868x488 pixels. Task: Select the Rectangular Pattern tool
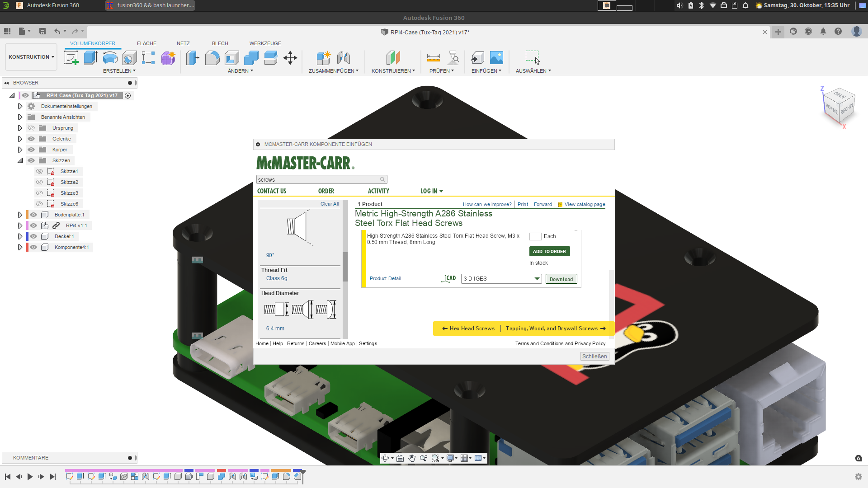click(148, 58)
